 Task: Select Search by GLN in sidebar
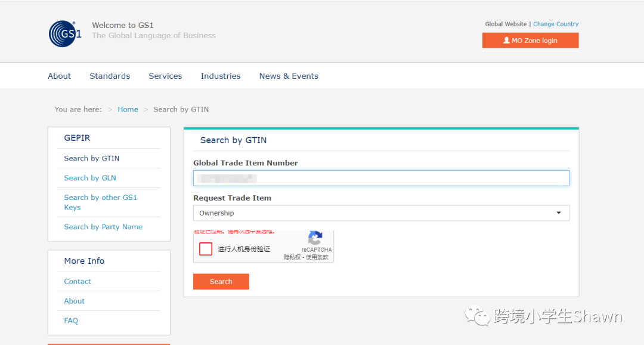point(90,178)
